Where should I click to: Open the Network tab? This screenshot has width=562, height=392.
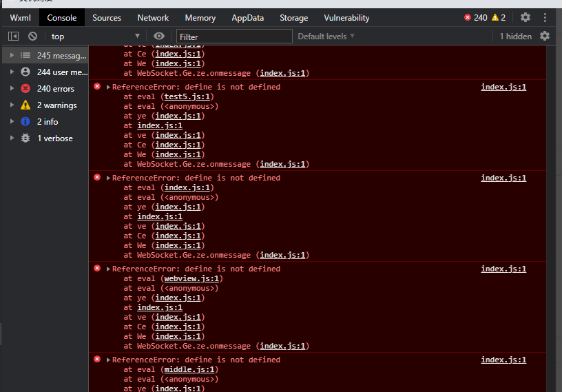pyautogui.click(x=153, y=18)
